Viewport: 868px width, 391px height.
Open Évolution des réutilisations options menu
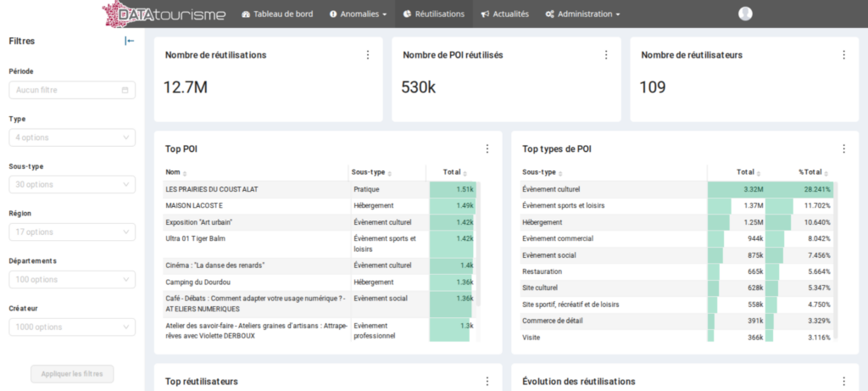pos(843,382)
